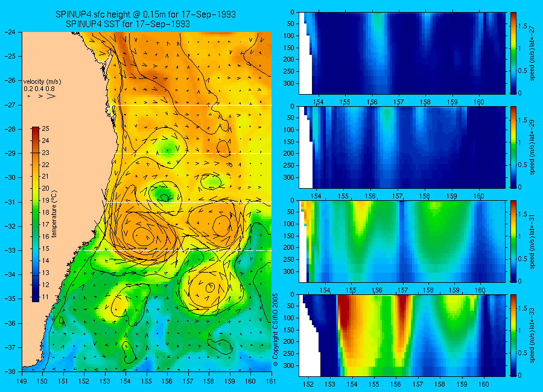
Task: Click the '100' depth label on the lat=-31 panel
Action: (x=289, y=224)
